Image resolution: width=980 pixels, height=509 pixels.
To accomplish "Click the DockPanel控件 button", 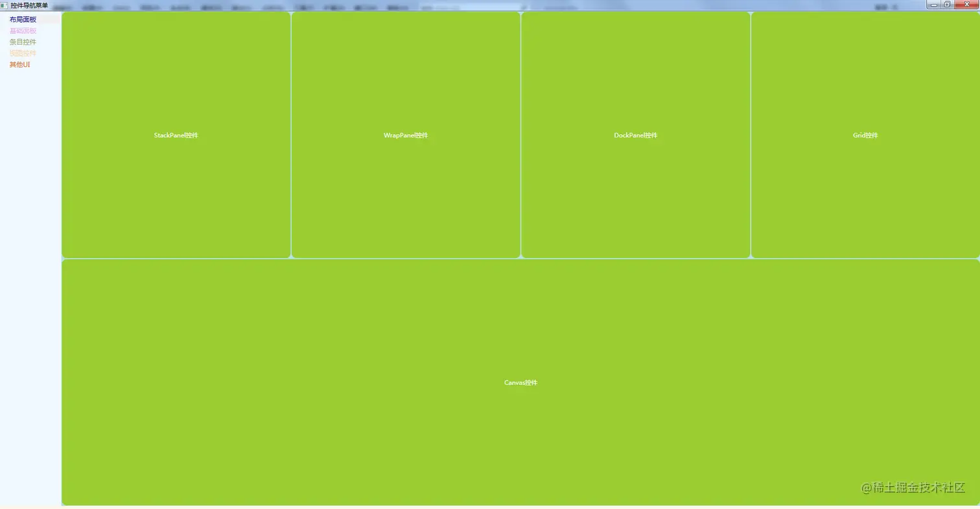I will coord(635,135).
